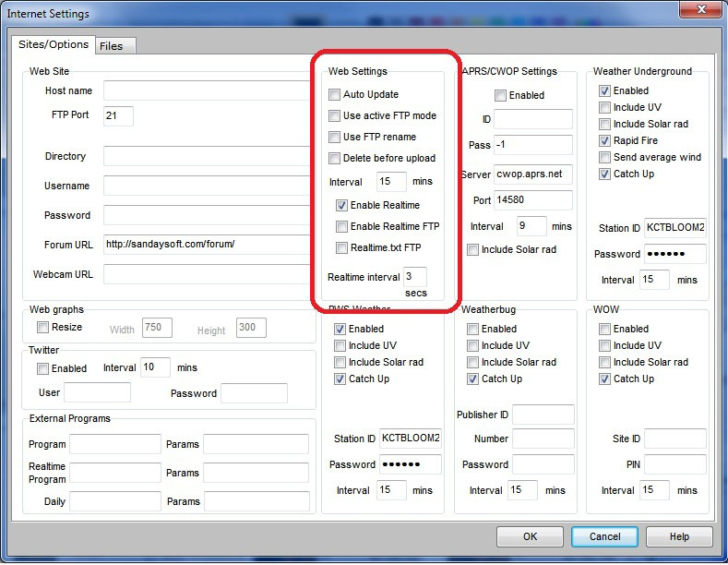This screenshot has height=565, width=728.
Task: Close the Internet Settings dialog window
Action: [x=701, y=12]
